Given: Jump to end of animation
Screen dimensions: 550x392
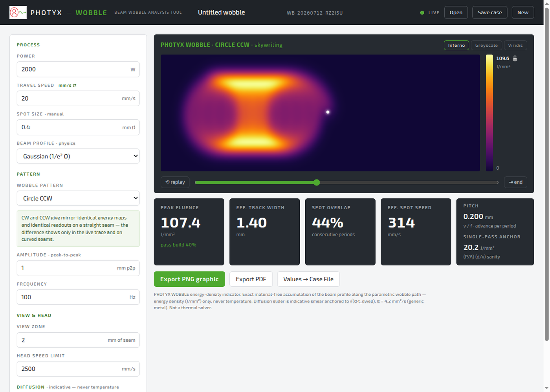Looking at the screenshot, I should click(515, 182).
